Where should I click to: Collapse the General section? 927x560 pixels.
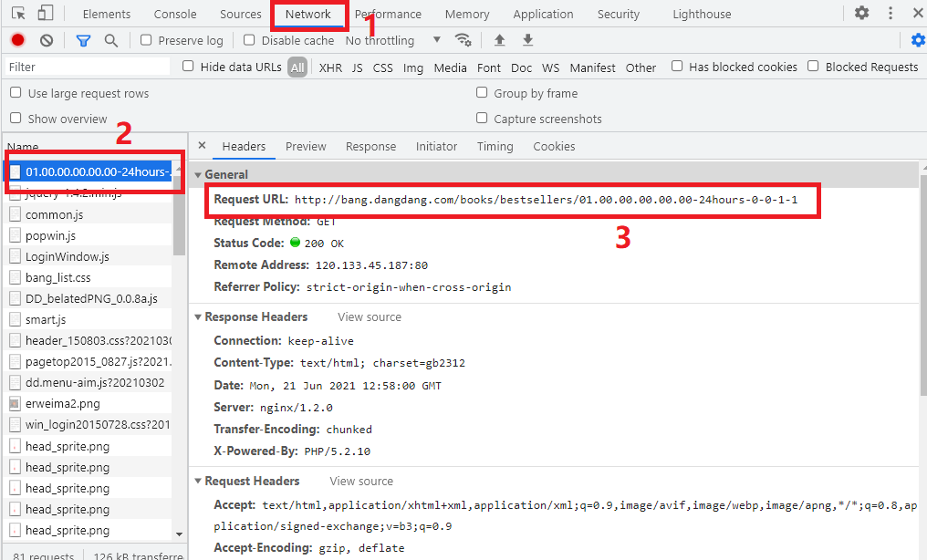click(x=198, y=175)
